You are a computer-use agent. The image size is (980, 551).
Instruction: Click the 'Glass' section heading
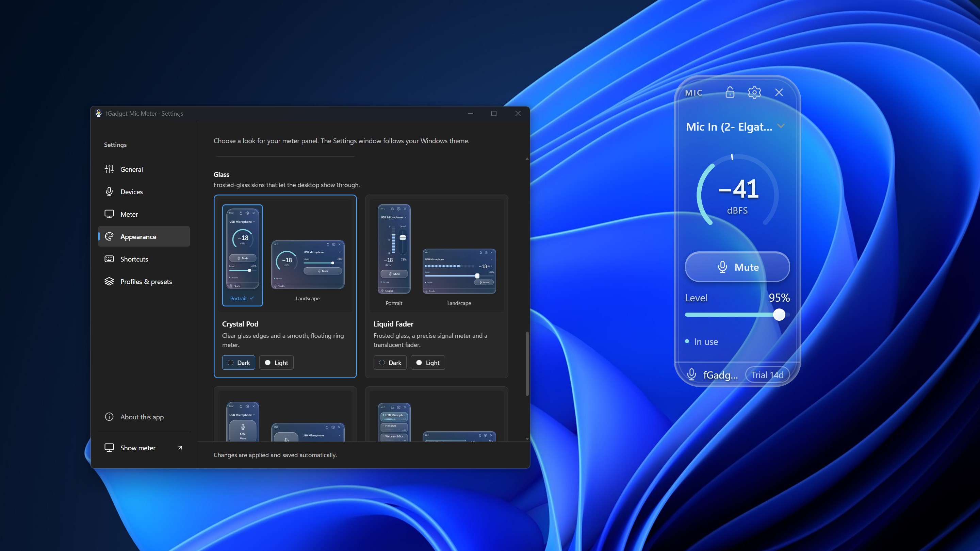(222, 174)
